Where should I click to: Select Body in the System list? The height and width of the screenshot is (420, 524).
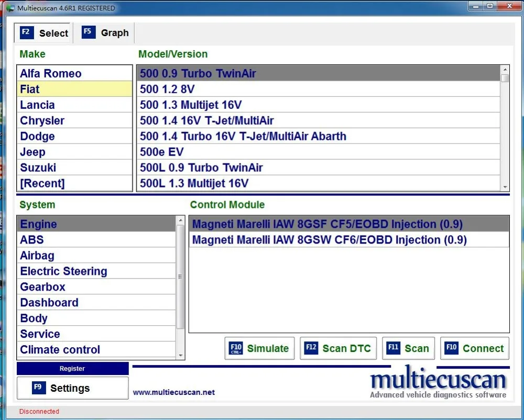(x=96, y=318)
